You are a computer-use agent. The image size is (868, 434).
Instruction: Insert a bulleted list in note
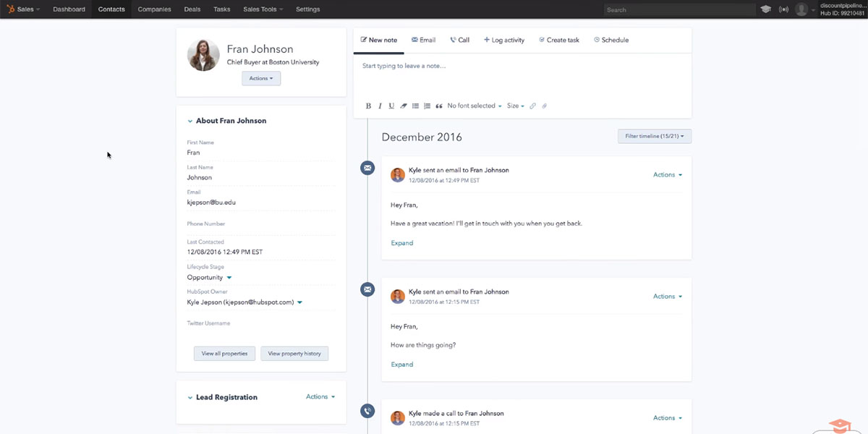coord(415,106)
